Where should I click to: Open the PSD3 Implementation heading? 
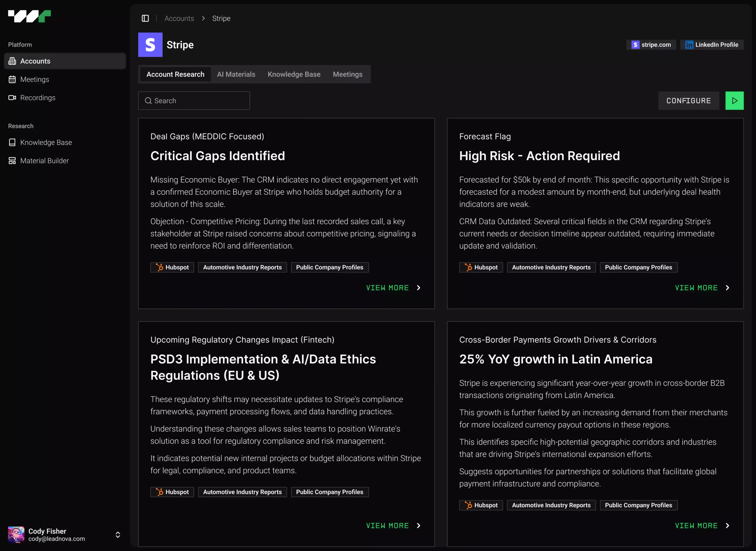pos(263,367)
